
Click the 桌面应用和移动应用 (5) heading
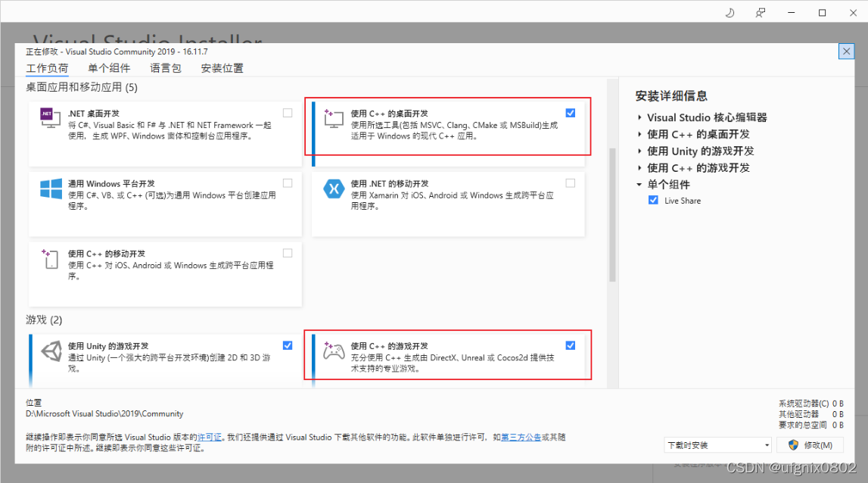tap(82, 88)
